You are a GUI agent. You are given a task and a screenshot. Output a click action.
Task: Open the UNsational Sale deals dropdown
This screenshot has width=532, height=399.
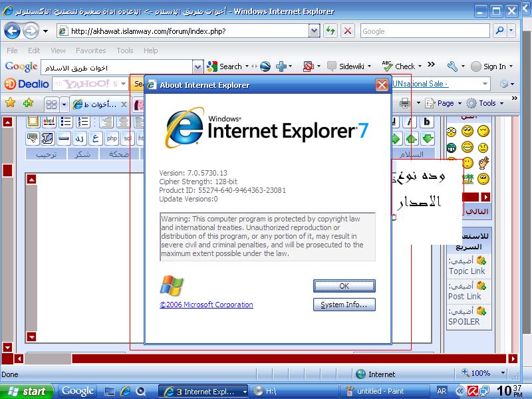click(x=485, y=84)
